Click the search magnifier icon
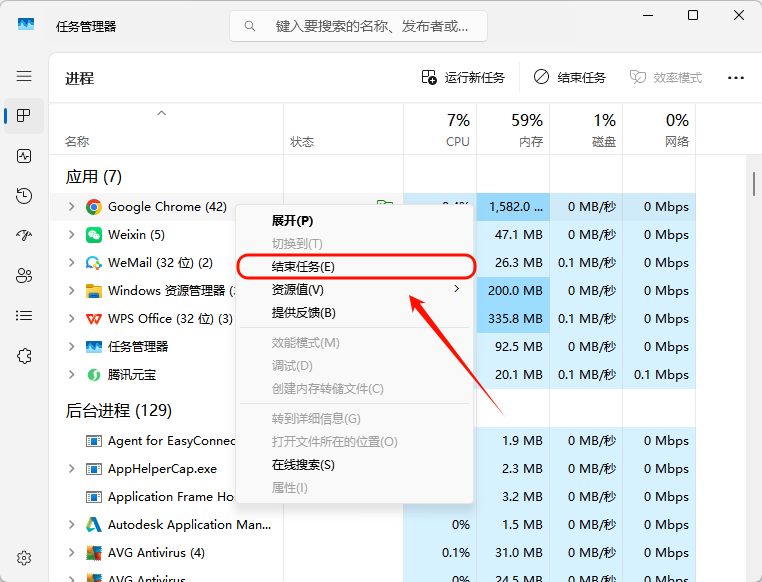This screenshot has width=762, height=582. point(250,26)
